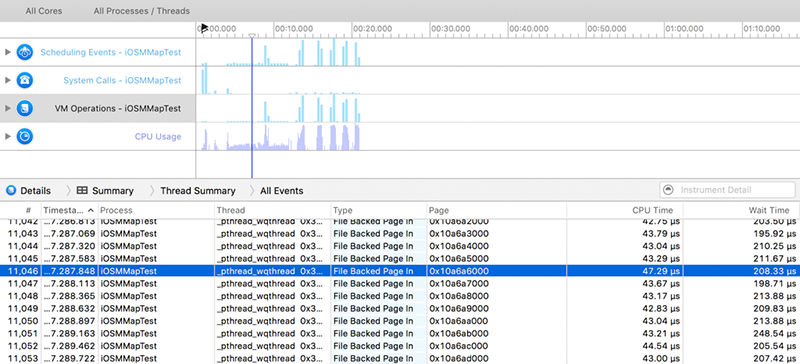The height and width of the screenshot is (364, 800).
Task: Click the CPU Usage clock icon
Action: (x=24, y=136)
